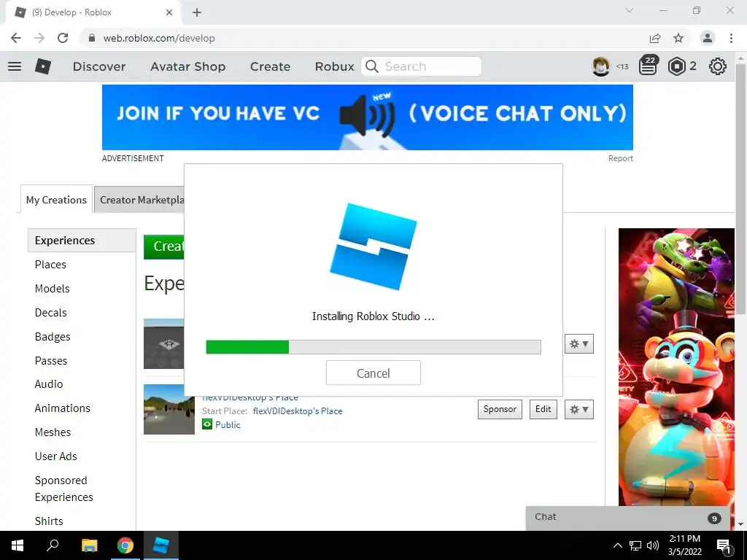The image size is (747, 560).
Task: Click the Public status link
Action: click(x=228, y=425)
